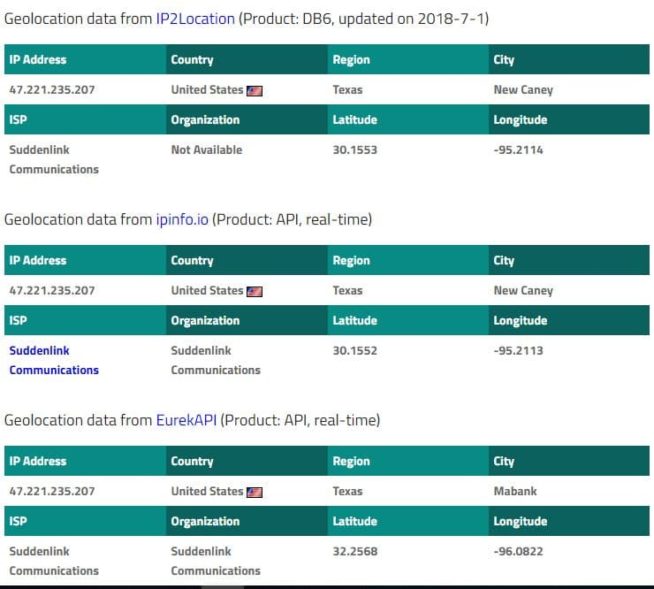
Task: Open Suddenlink Communications ISP link in ipinfo.io table
Action: click(x=54, y=360)
